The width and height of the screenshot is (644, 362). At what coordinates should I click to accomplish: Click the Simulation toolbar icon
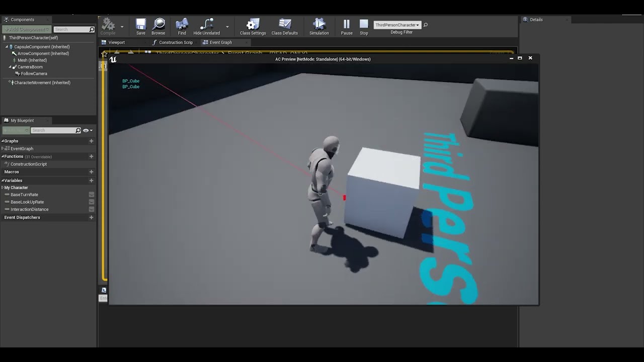coord(319,26)
